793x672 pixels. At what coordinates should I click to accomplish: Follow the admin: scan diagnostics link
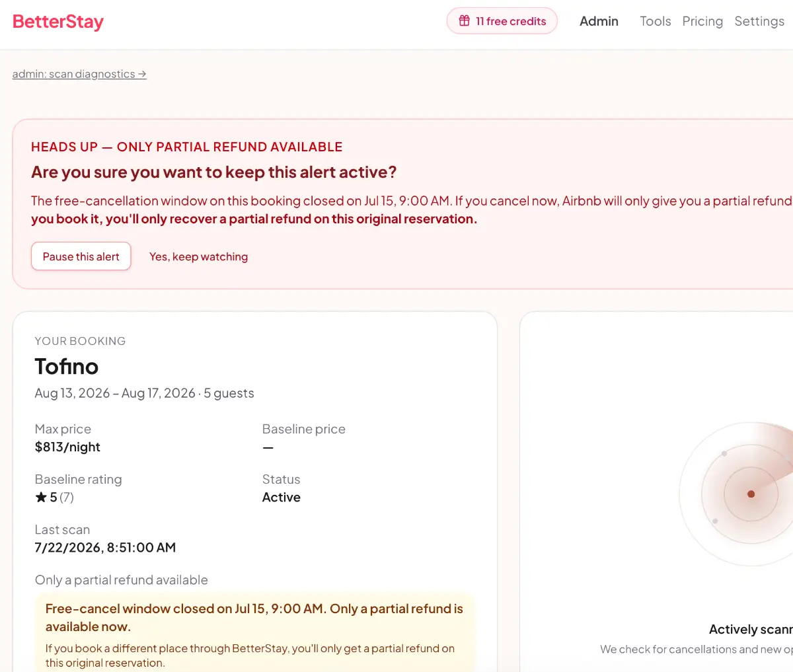point(79,74)
